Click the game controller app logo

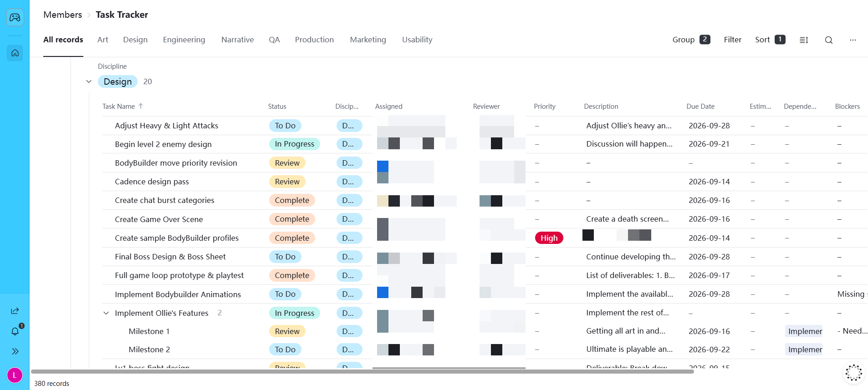pyautogui.click(x=15, y=17)
